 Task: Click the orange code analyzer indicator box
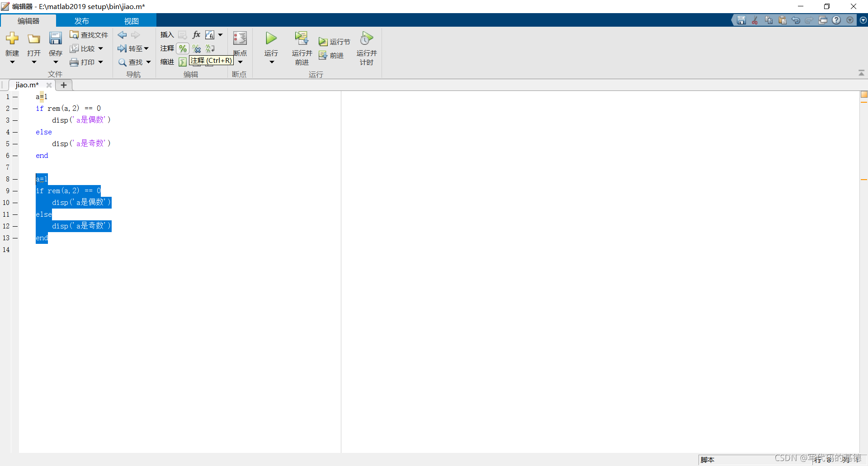pyautogui.click(x=864, y=95)
